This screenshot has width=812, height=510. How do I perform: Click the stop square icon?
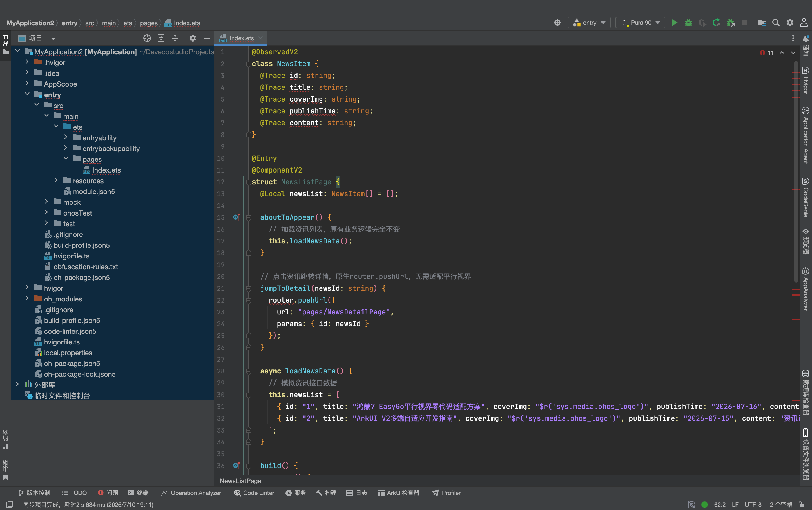coord(744,23)
